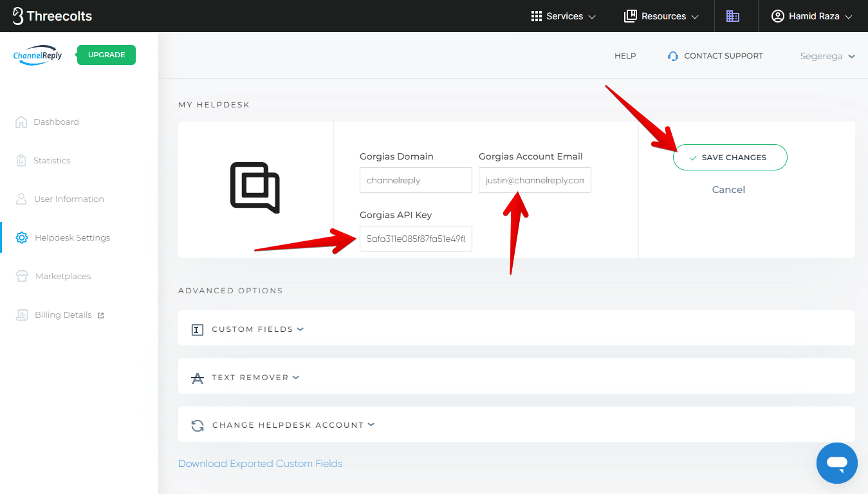Click the HELP link
The height and width of the screenshot is (494, 868).
[x=625, y=56]
